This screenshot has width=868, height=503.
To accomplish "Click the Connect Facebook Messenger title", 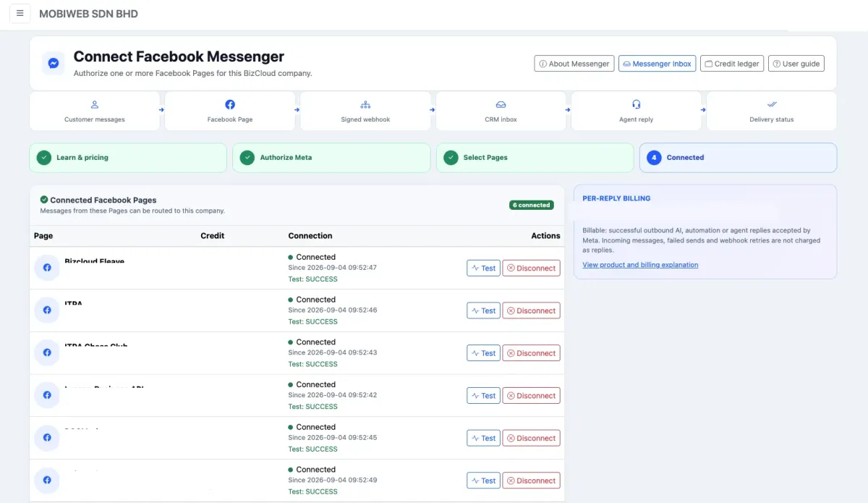I will tap(179, 56).
